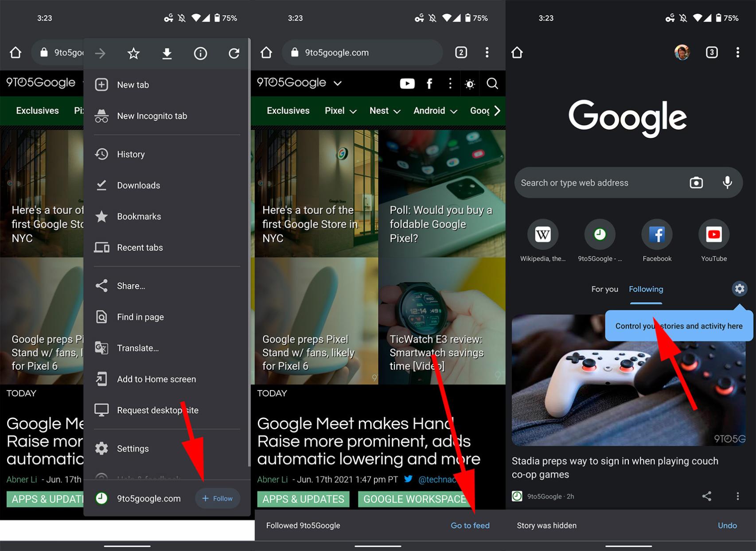
Task: Open profile avatar on new tab page
Action: 682,53
